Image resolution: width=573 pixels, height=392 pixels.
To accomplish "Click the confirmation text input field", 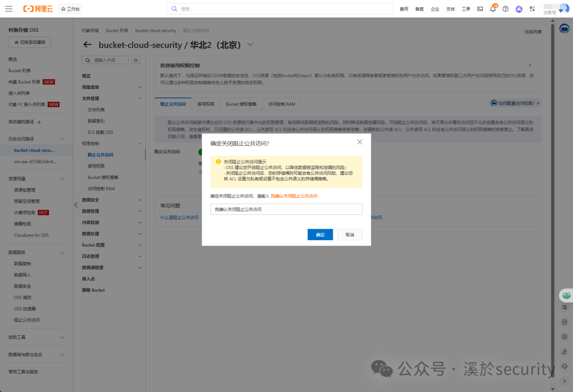I will point(286,209).
